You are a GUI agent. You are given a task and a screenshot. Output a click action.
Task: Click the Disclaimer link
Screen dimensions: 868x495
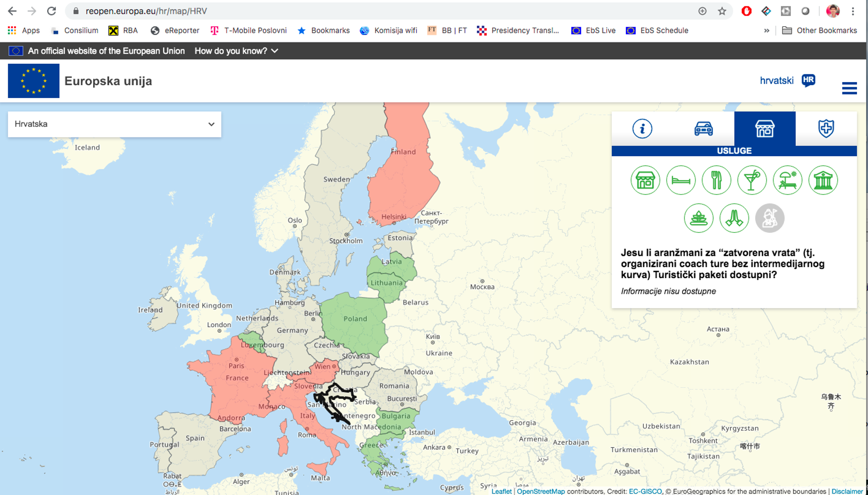tap(847, 491)
